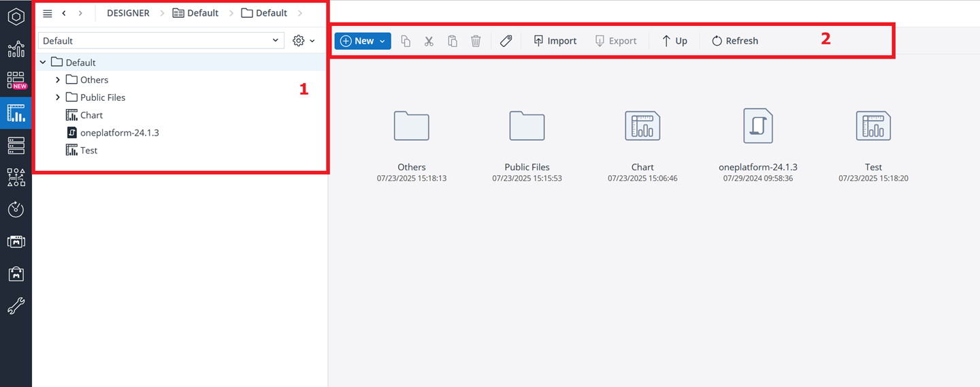Image resolution: width=980 pixels, height=387 pixels.
Task: Expand the Others folder in tree
Action: pyautogui.click(x=58, y=80)
